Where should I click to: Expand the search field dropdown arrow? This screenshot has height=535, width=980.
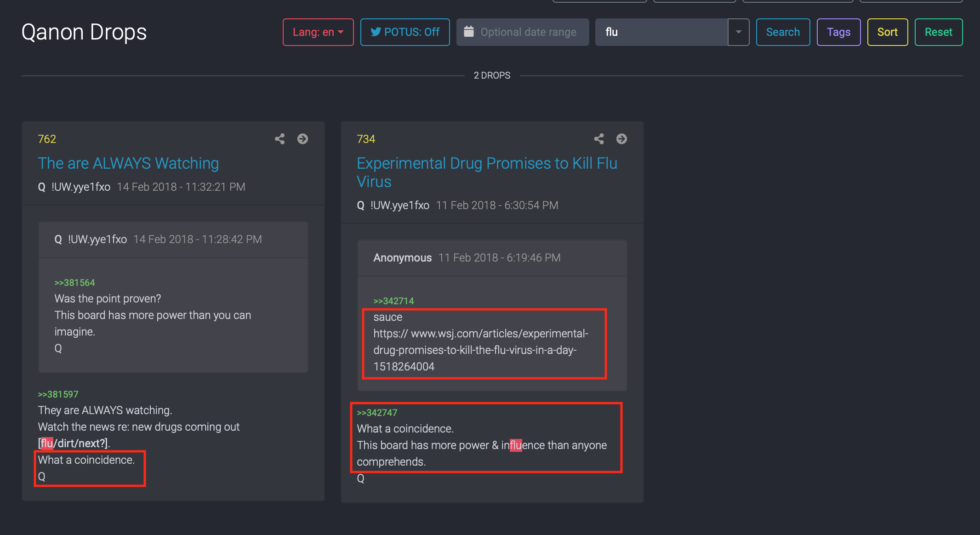738,32
